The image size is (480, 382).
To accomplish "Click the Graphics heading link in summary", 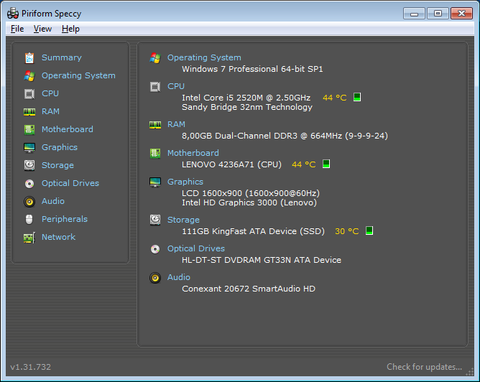I will pos(185,182).
